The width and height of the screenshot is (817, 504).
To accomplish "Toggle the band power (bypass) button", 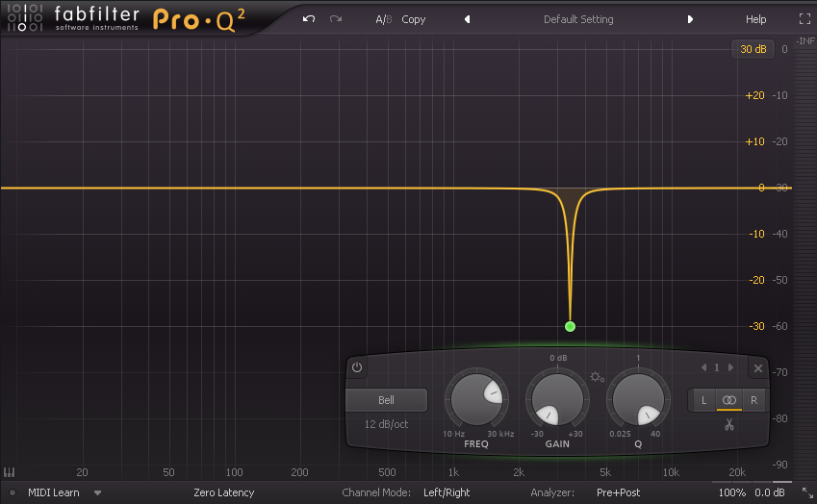I will (x=357, y=367).
